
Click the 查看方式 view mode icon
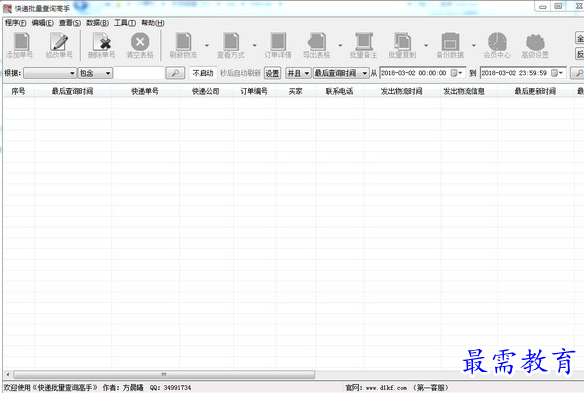pyautogui.click(x=231, y=42)
